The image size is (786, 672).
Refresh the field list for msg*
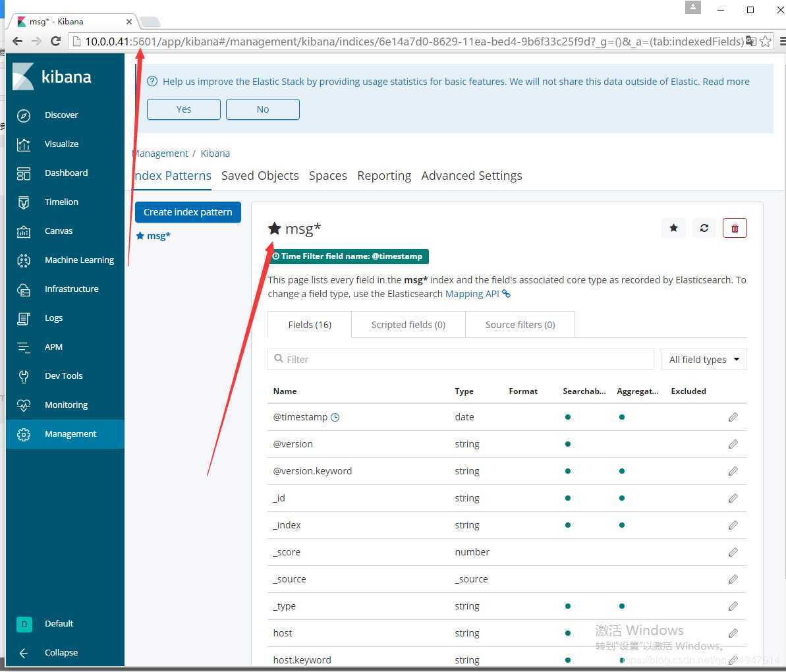click(704, 228)
